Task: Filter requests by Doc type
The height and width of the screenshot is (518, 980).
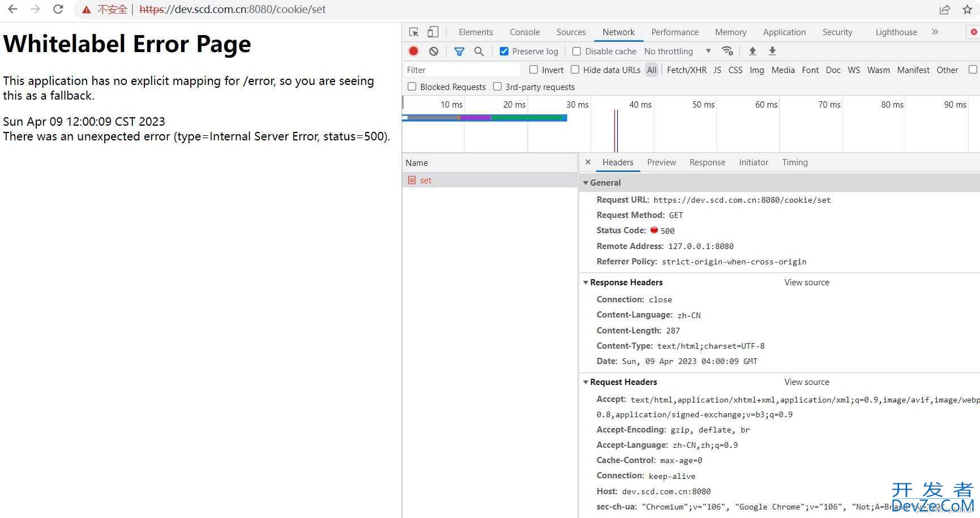Action: [x=833, y=70]
